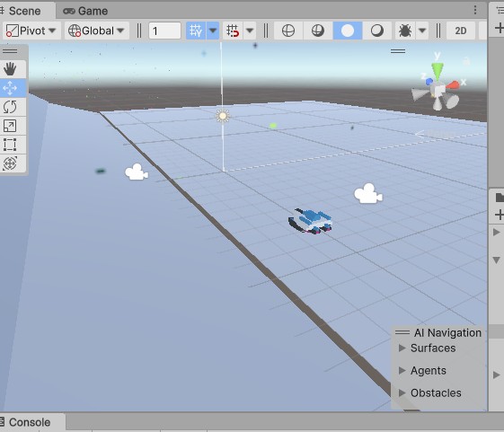Screen dimensions: 504x432
Task: Open the Scene view more options menu
Action: (x=475, y=10)
